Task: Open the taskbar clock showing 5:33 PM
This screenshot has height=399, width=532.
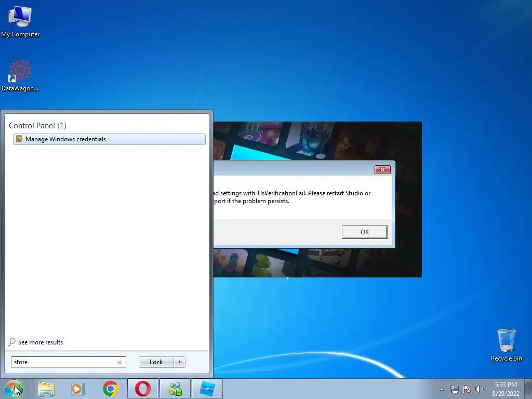Action: [506, 389]
